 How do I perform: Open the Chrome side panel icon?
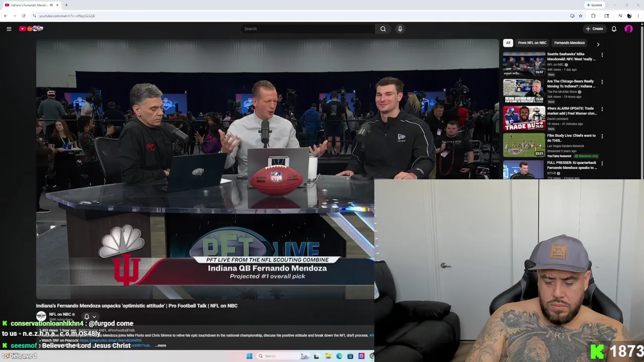tap(606, 16)
